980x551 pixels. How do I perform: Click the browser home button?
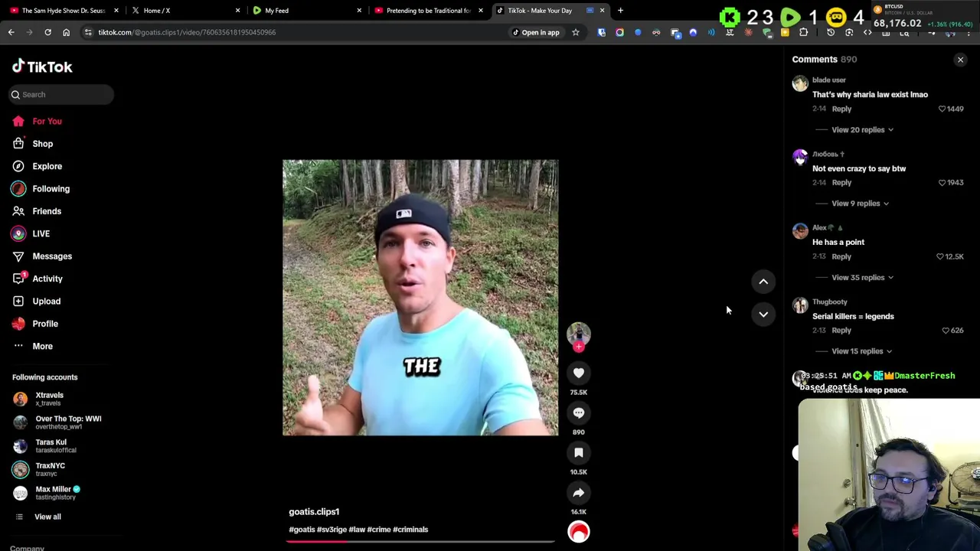66,32
